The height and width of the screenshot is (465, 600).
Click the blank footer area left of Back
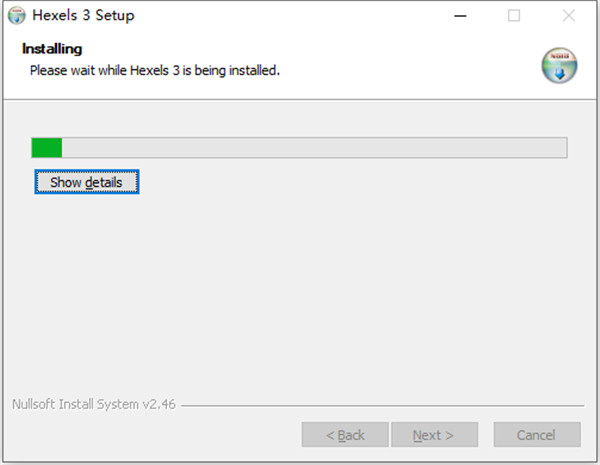pyautogui.click(x=150, y=435)
